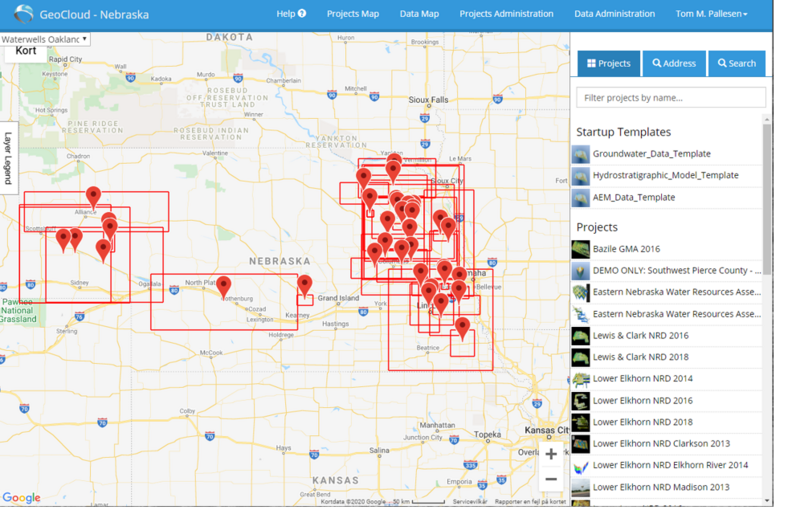
Task: Click the Lower Elkhorn NRD Elkhorn River 2014 icon
Action: pos(580,466)
